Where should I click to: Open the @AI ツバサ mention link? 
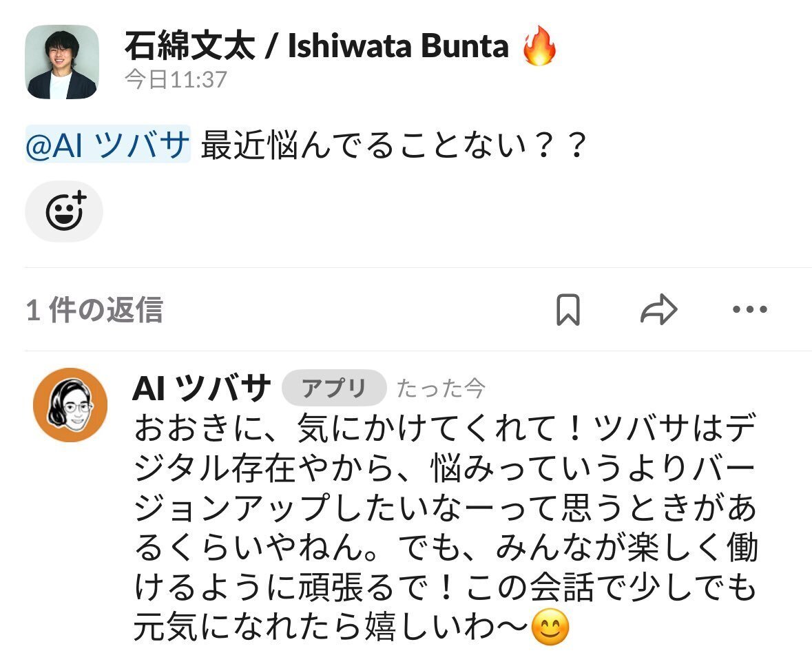(x=107, y=146)
